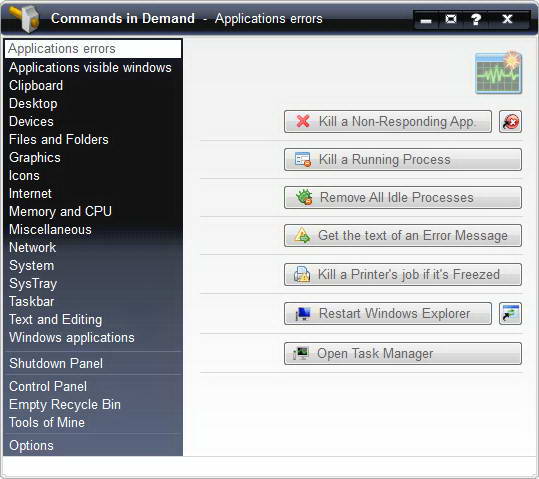Click Remove All Idle Processes button
The width and height of the screenshot is (539, 479).
403,197
